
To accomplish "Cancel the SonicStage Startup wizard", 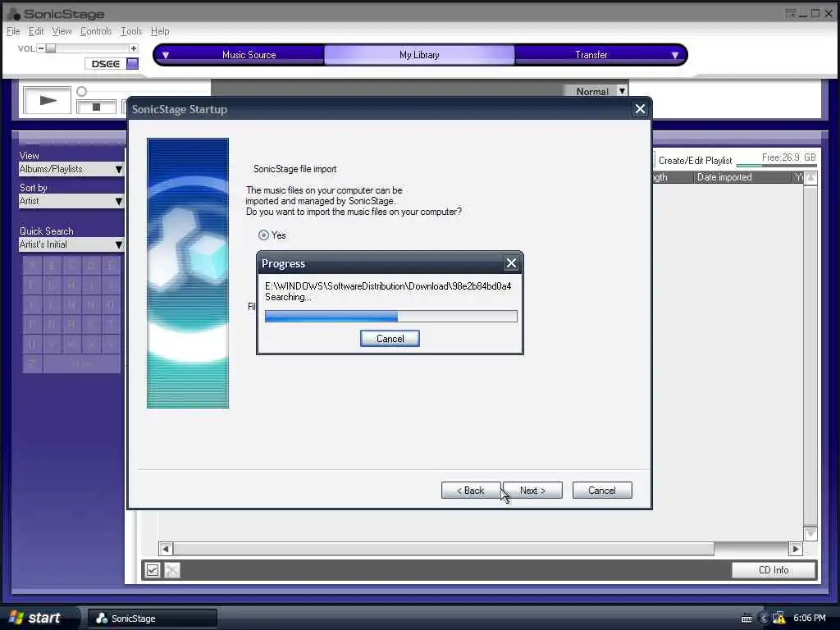I will click(602, 491).
